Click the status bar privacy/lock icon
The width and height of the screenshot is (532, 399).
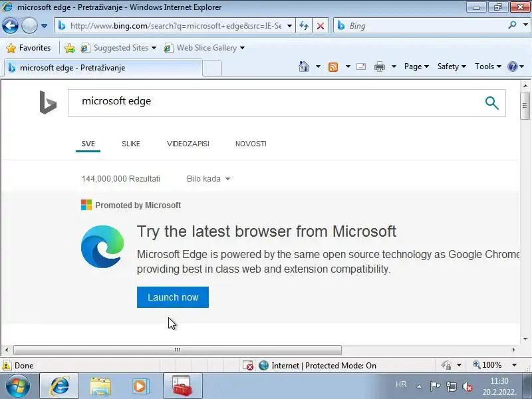(446, 365)
